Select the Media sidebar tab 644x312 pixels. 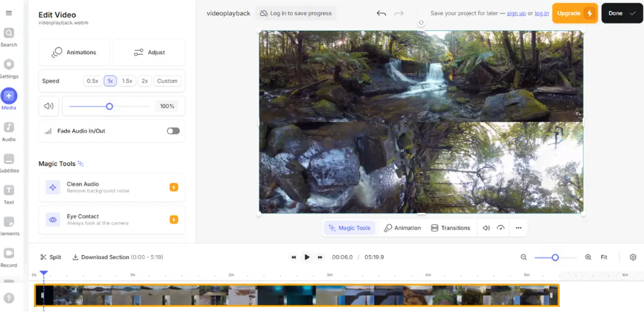[x=9, y=99]
